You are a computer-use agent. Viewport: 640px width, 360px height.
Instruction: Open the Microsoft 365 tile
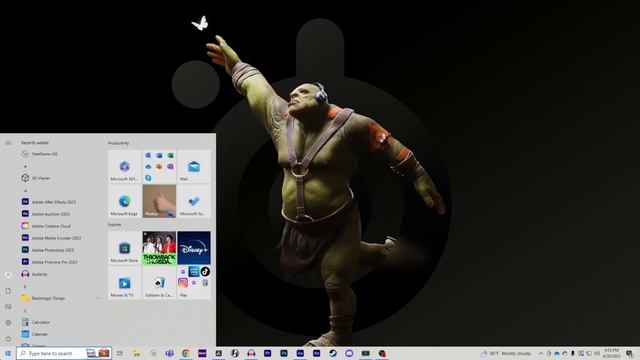click(x=124, y=166)
